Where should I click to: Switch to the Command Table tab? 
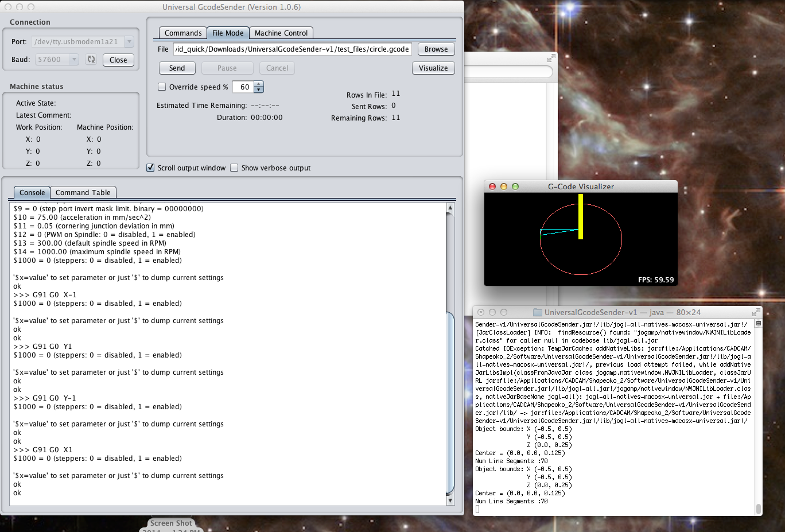pos(83,193)
